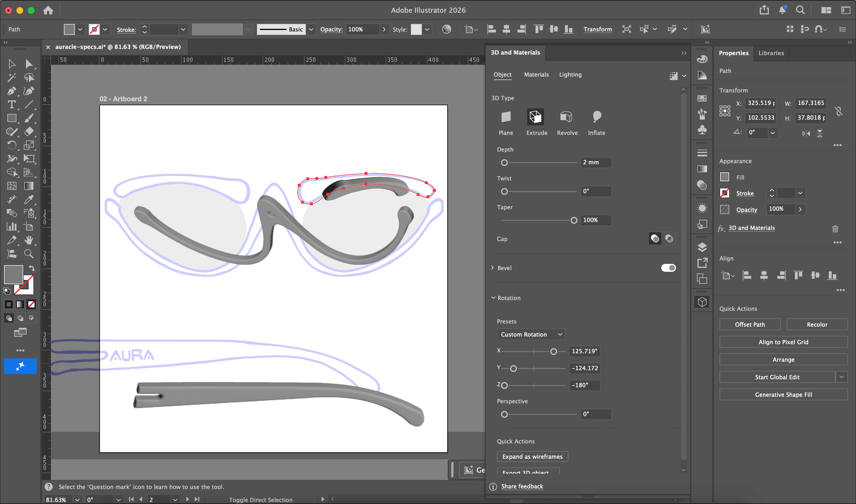Turn off the cap option
Screen dimensions: 856x504
point(669,239)
